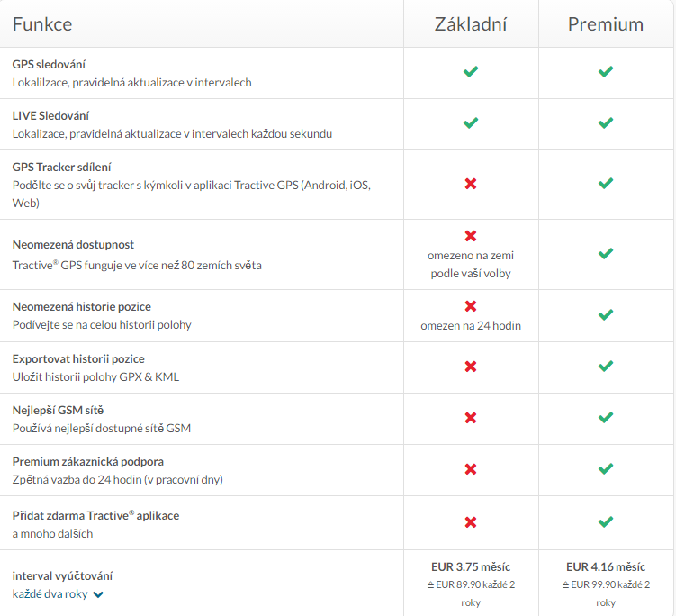
Task: Click red cross for Přidat zdarma Tractive aplikace
Action: 470,521
